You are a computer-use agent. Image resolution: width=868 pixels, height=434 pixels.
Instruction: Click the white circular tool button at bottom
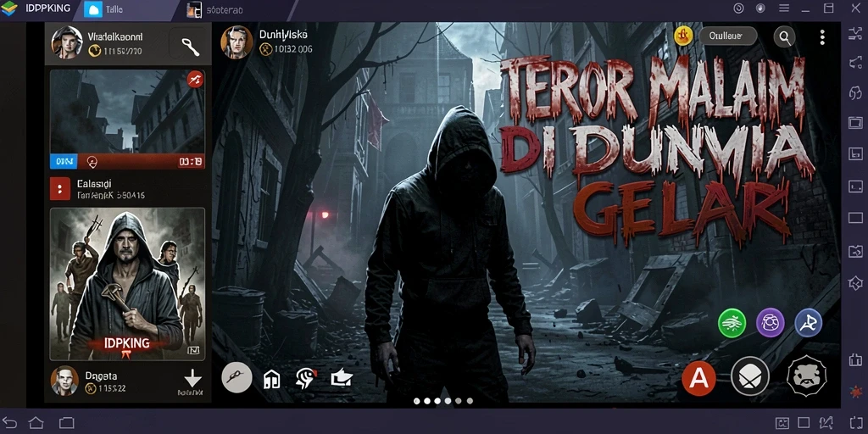pos(237,378)
